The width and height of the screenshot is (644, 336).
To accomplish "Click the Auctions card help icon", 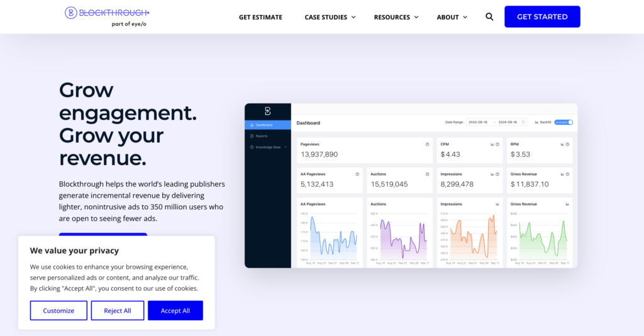I will [x=427, y=175].
